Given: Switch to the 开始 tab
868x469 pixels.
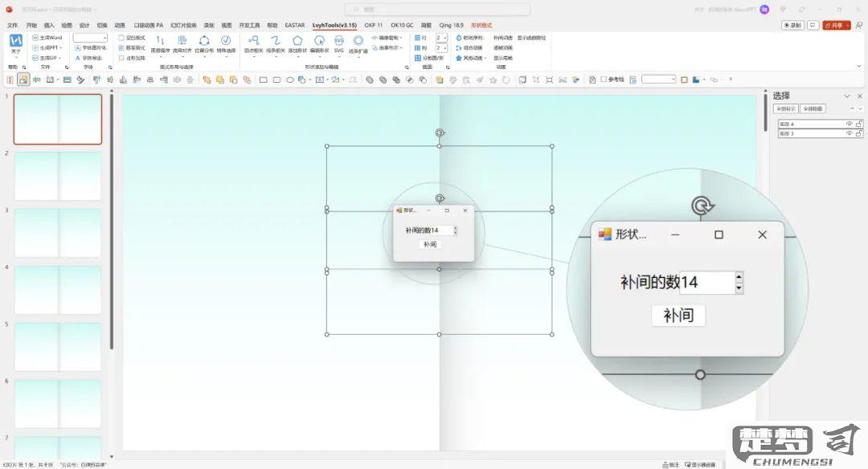Looking at the screenshot, I should point(31,26).
